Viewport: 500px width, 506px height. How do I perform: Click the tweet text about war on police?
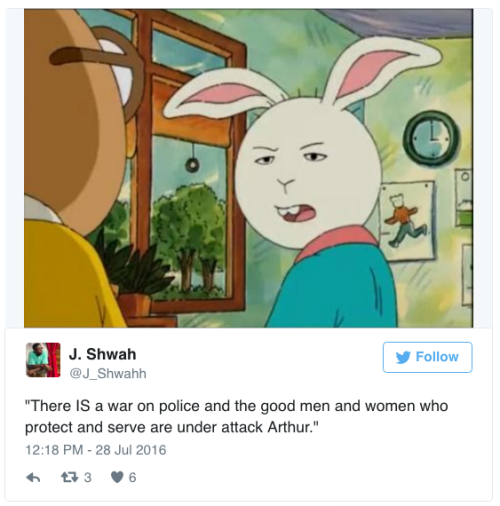coord(236,417)
